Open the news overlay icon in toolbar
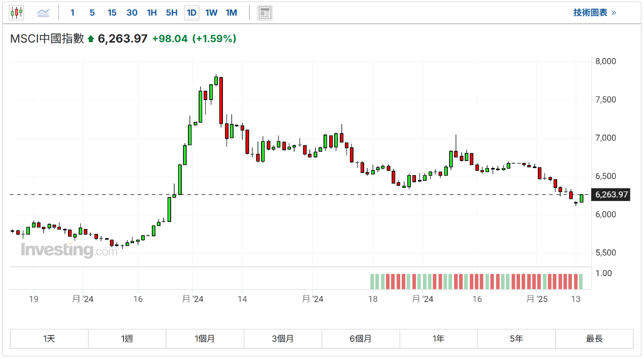 pyautogui.click(x=265, y=13)
